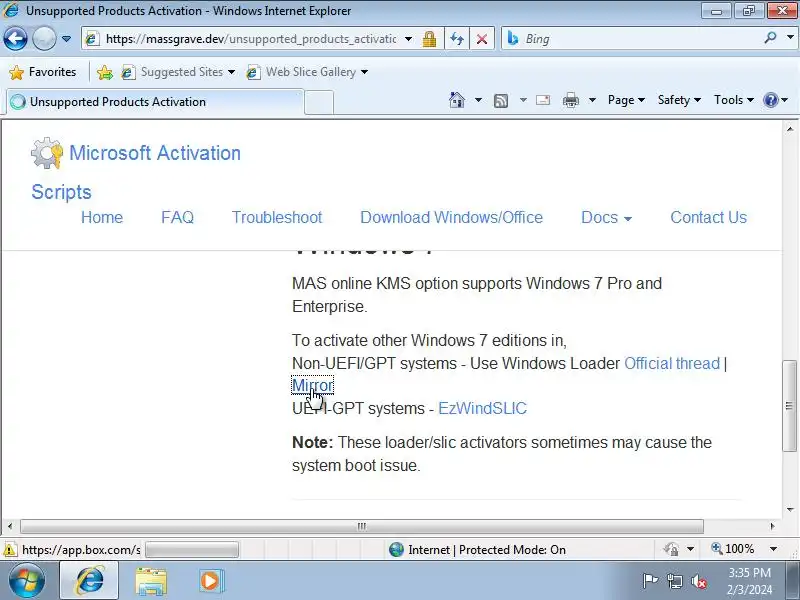Click the Internet Protected Mode zone indicator
This screenshot has width=800, height=600.
pos(478,549)
